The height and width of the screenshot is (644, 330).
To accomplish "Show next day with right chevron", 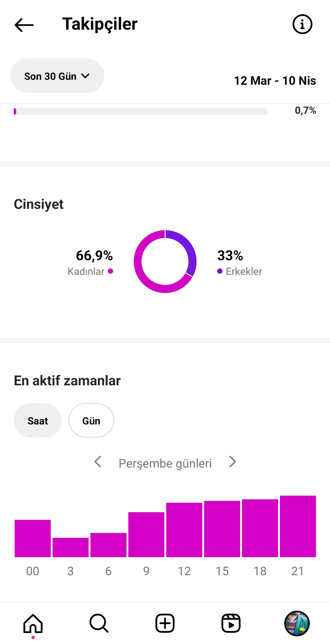I will click(233, 462).
